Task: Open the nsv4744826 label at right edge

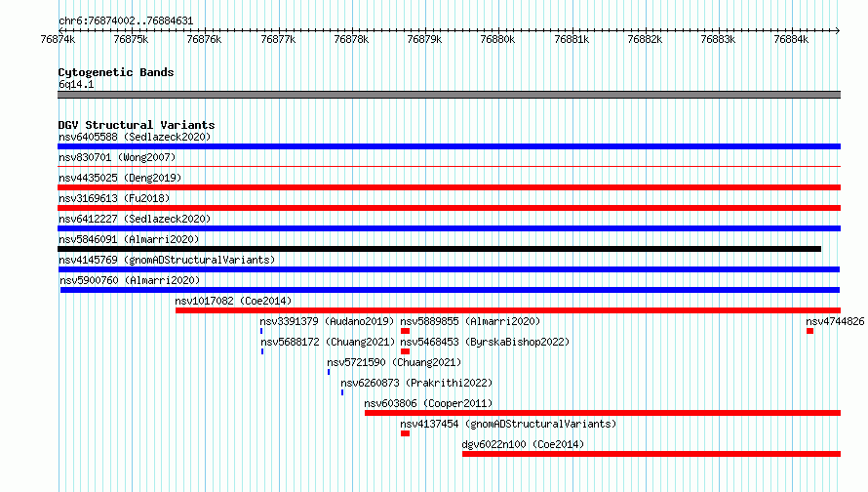Action: (835, 321)
